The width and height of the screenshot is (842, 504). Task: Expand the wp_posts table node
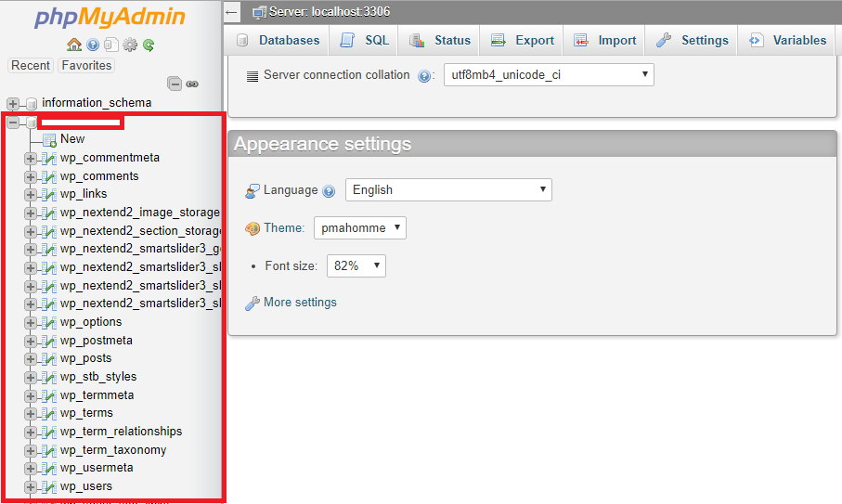tap(31, 358)
